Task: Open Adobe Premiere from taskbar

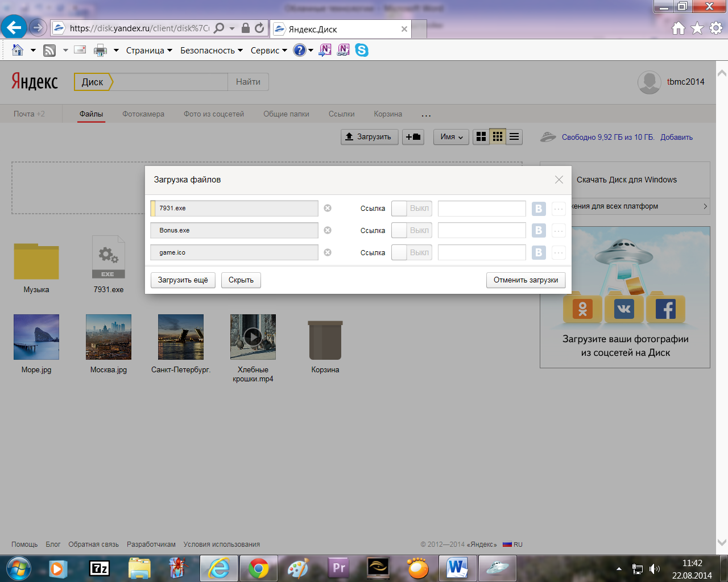Action: [338, 568]
